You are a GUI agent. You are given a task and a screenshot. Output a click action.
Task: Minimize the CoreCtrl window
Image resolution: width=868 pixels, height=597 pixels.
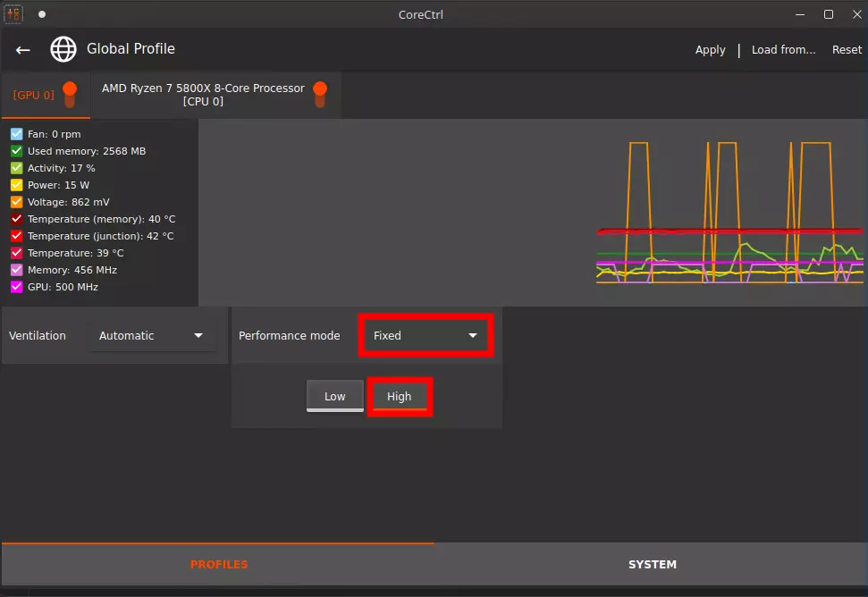[x=800, y=14]
